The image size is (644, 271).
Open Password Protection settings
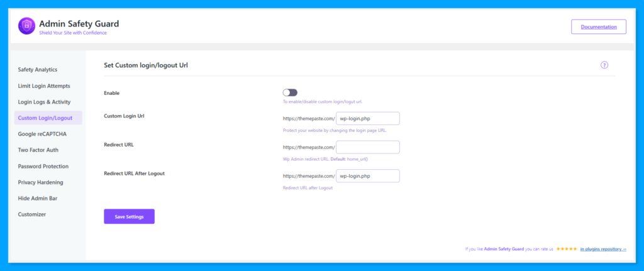[43, 166]
